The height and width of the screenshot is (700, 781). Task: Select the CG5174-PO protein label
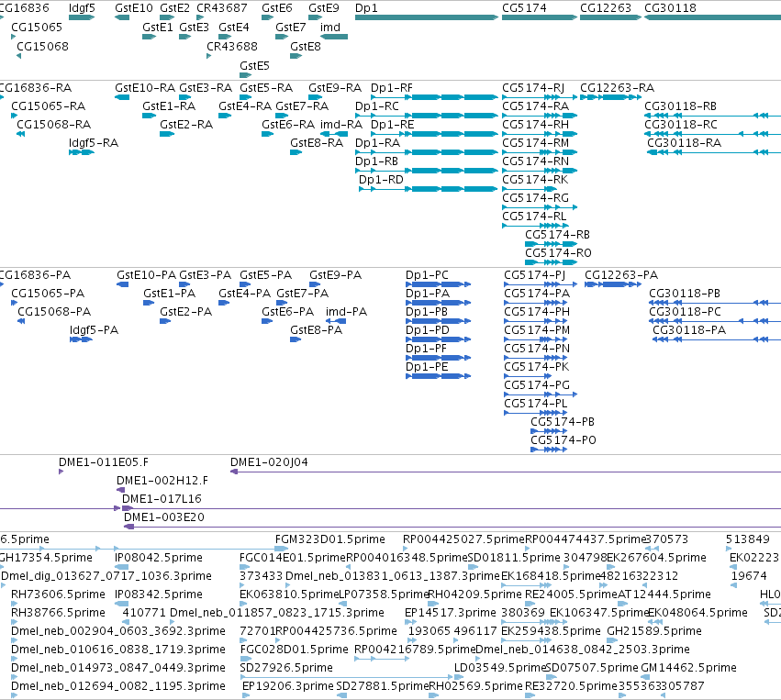(563, 439)
